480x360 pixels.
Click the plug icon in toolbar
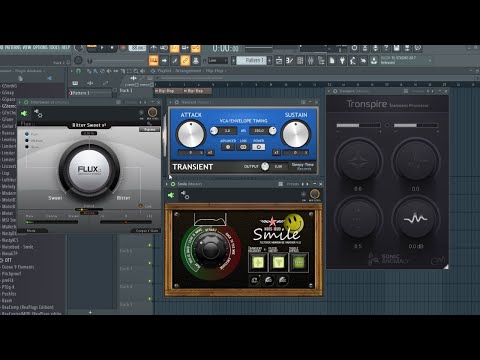point(342,60)
